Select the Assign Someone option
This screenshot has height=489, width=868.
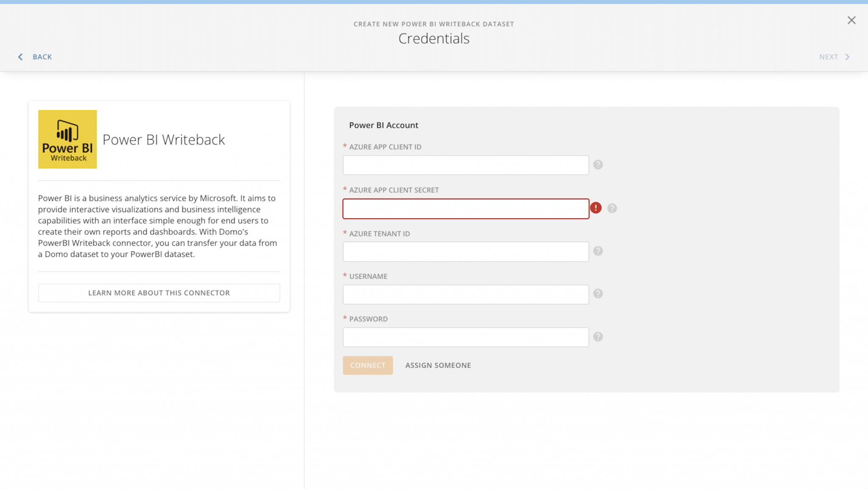tap(438, 365)
